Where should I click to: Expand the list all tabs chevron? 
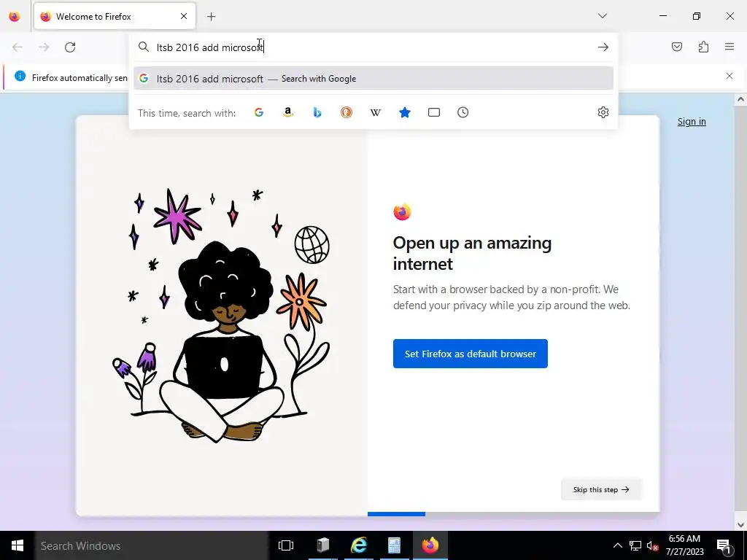click(x=602, y=16)
